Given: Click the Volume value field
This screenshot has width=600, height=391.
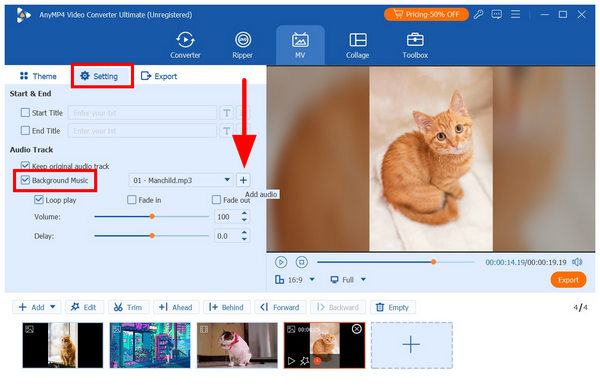Looking at the screenshot, I should 227,217.
